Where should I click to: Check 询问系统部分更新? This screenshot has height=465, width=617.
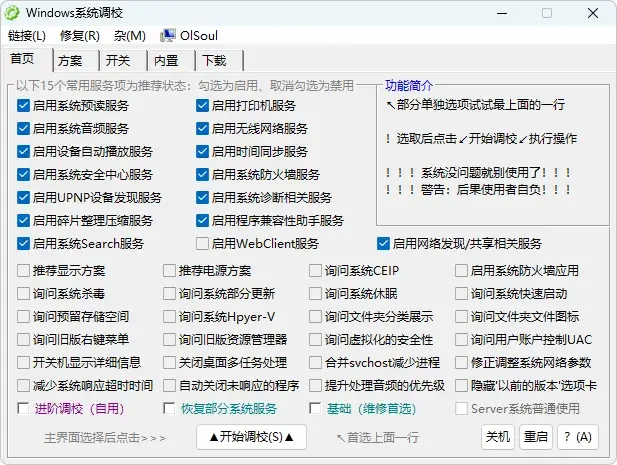click(169, 293)
